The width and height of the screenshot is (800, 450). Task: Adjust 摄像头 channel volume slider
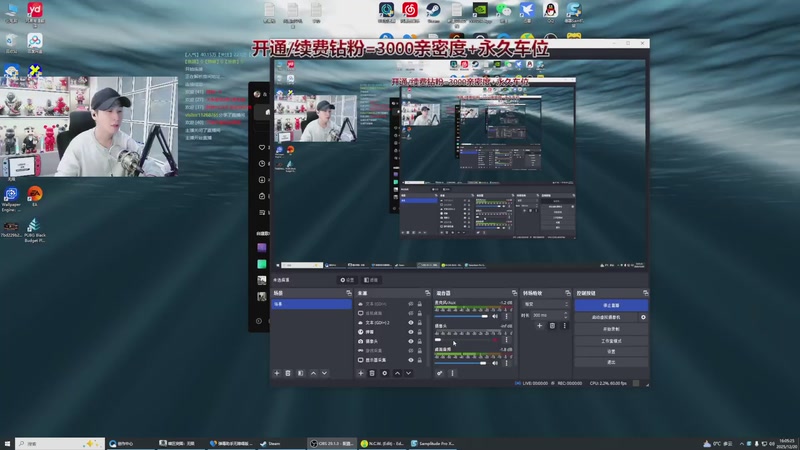[x=461, y=340]
